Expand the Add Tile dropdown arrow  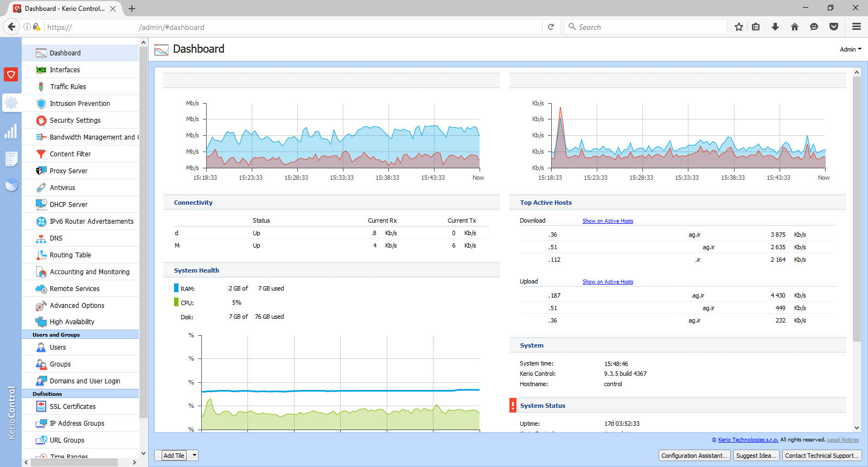194,456
